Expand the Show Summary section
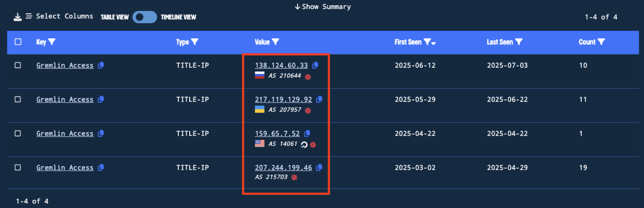Screen dimensions: 644x208 pyautogui.click(x=322, y=6)
